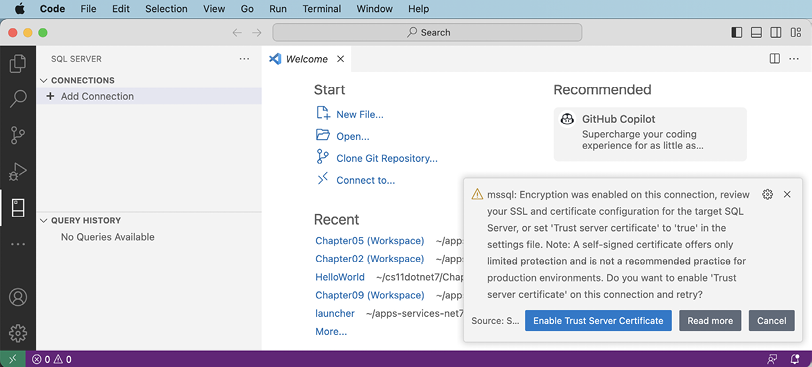Open the Manage gear in activity bar
Screen dimensions: 812x367
tap(18, 333)
